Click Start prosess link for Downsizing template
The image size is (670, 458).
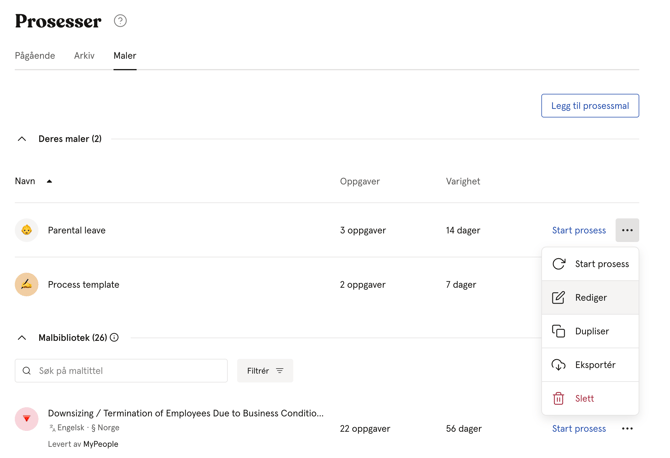(579, 429)
